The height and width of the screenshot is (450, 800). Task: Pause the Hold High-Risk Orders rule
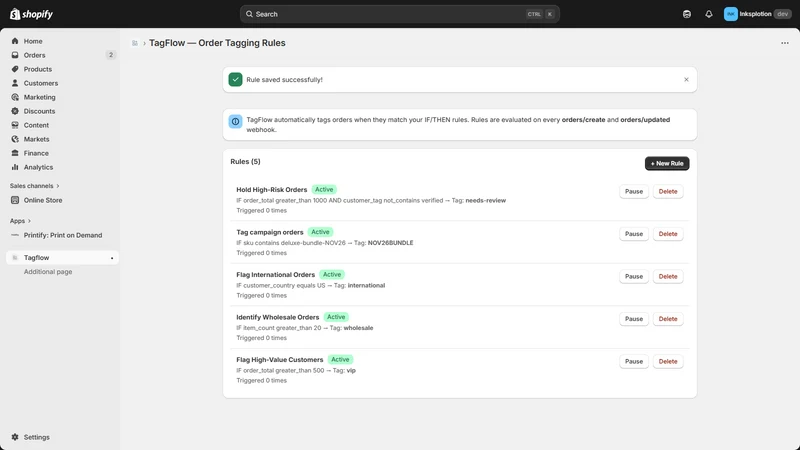634,191
